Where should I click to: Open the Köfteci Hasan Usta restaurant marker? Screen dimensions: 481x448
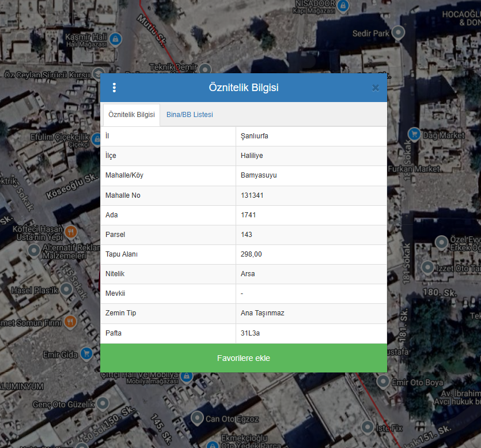tap(71, 232)
